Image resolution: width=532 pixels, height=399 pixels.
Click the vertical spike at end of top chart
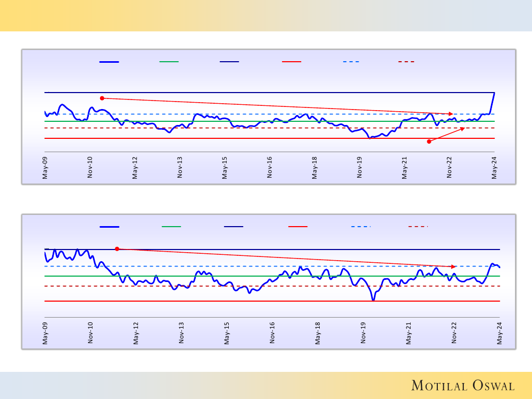(493, 102)
